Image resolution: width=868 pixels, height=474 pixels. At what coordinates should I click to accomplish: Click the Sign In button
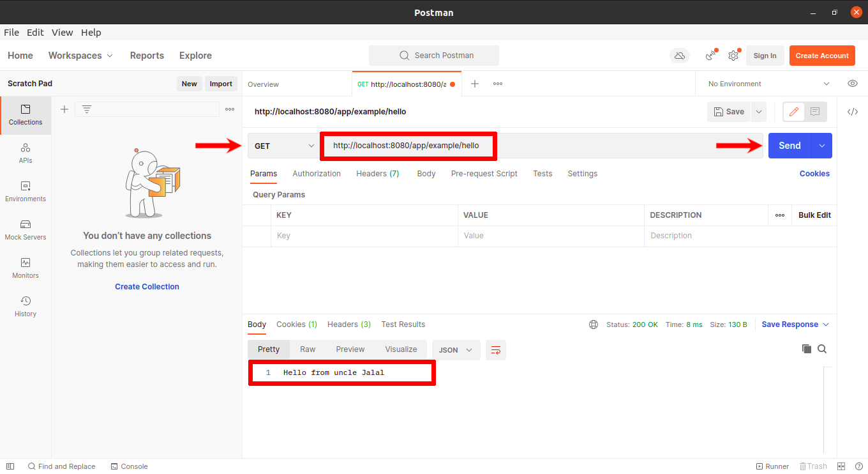click(765, 56)
